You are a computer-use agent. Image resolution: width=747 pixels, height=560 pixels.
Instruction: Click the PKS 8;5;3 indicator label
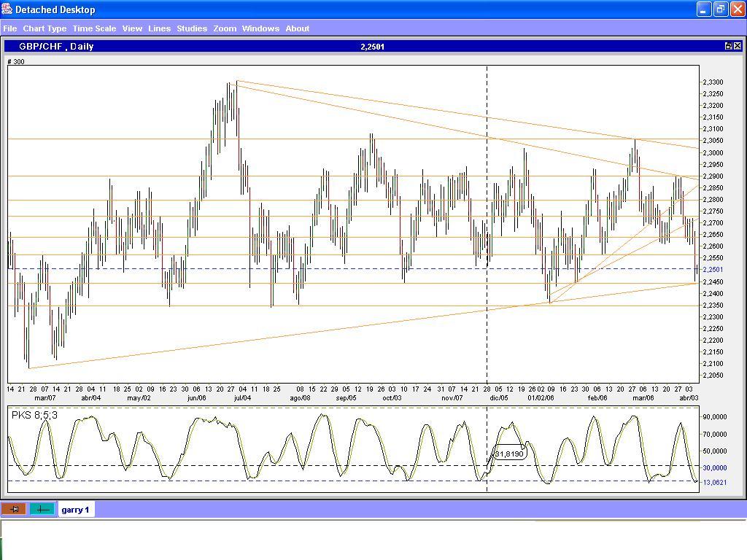point(34,415)
